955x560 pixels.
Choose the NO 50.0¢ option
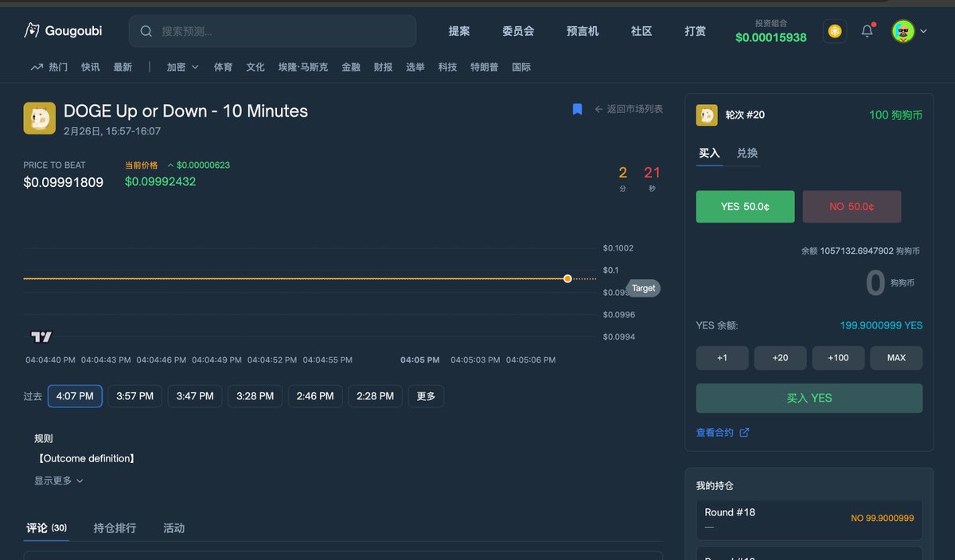852,207
